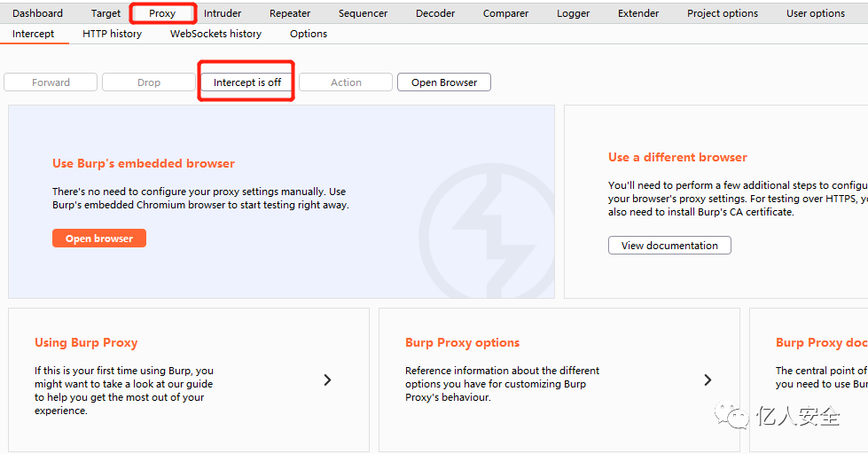Open the Project options tab
Screen dimensions: 868x454
(723, 13)
